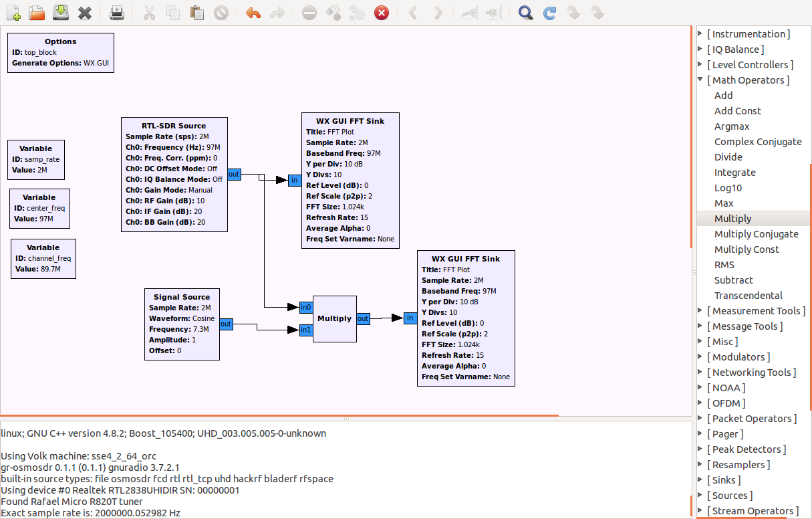The width and height of the screenshot is (812, 519).
Task: Rotate block clockwise (right chevron)
Action: coord(437,13)
